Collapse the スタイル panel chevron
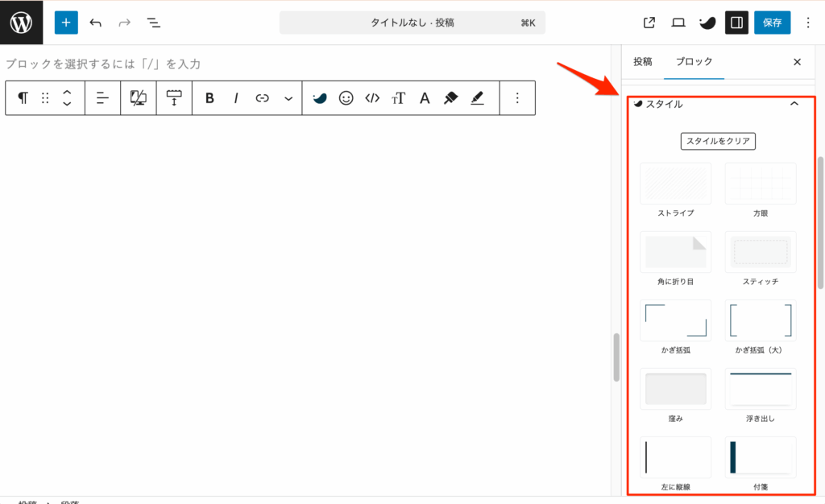Screen dimensions: 825x504 (794, 104)
